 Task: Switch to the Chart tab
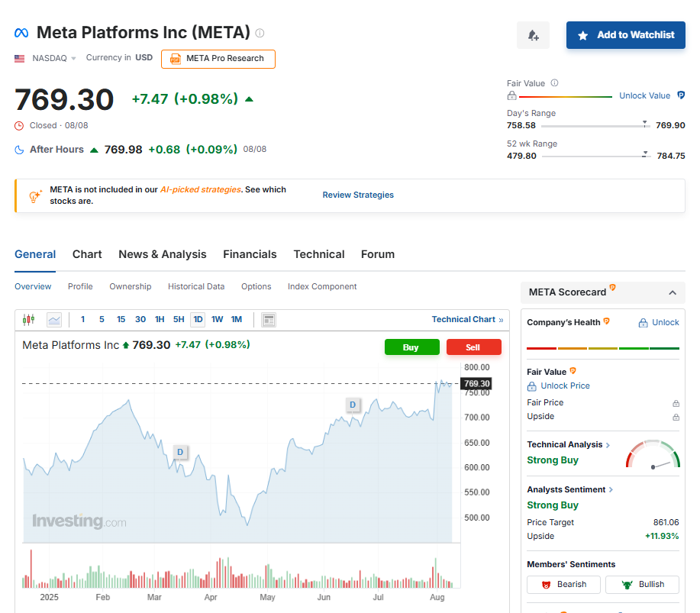[87, 254]
